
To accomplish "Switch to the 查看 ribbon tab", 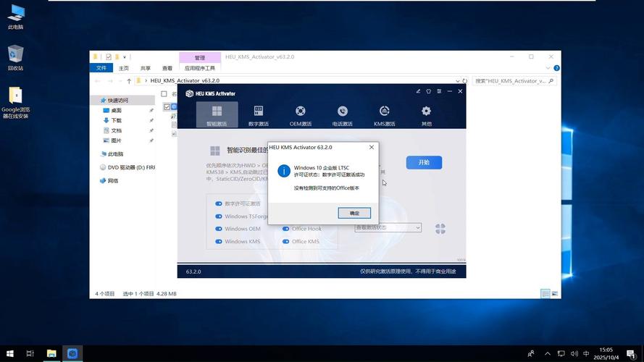I will [x=167, y=68].
